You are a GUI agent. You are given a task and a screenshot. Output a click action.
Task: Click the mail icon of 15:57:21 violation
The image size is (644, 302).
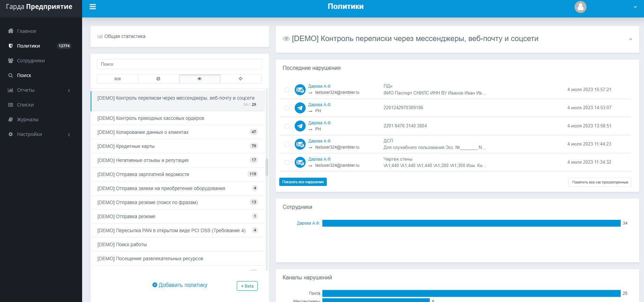pyautogui.click(x=300, y=90)
